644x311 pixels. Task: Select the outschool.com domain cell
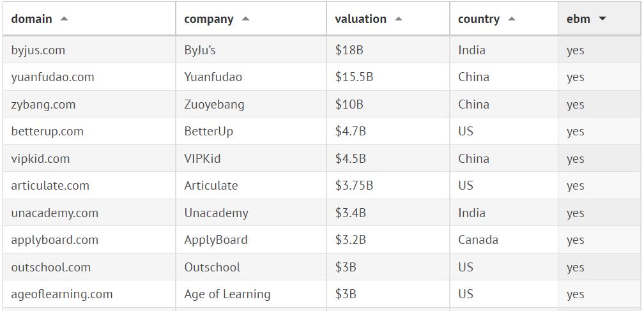(51, 268)
